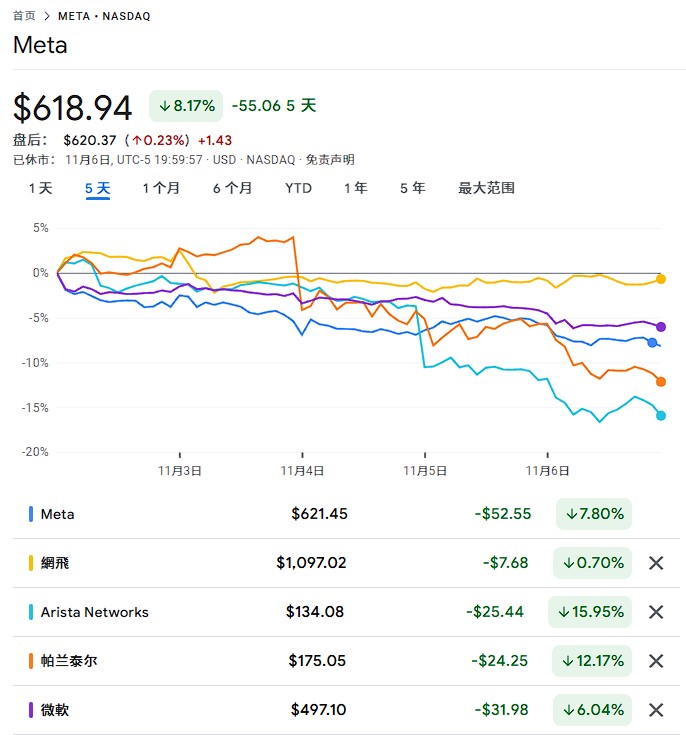The width and height of the screenshot is (686, 735).
Task: Click the 11月4日 date marker on axis
Action: pos(302,469)
